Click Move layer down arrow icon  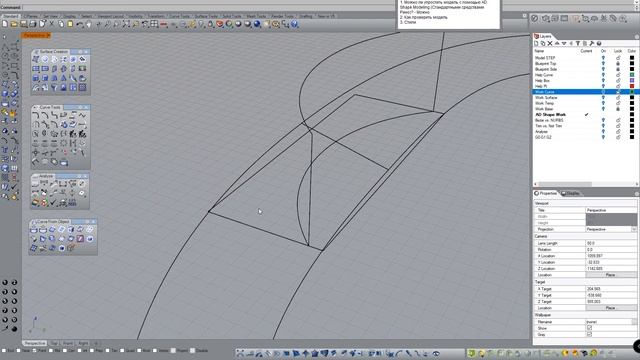[x=564, y=43]
